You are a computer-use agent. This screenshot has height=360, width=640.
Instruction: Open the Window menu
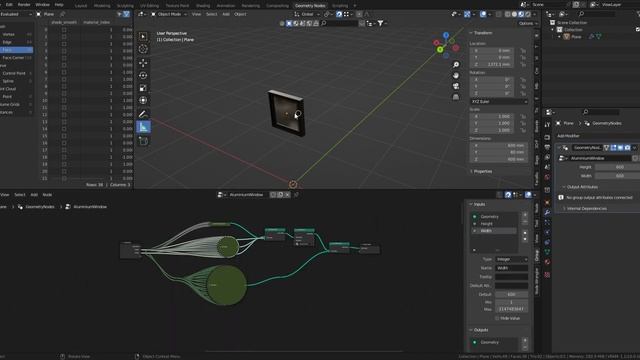coord(42,4)
